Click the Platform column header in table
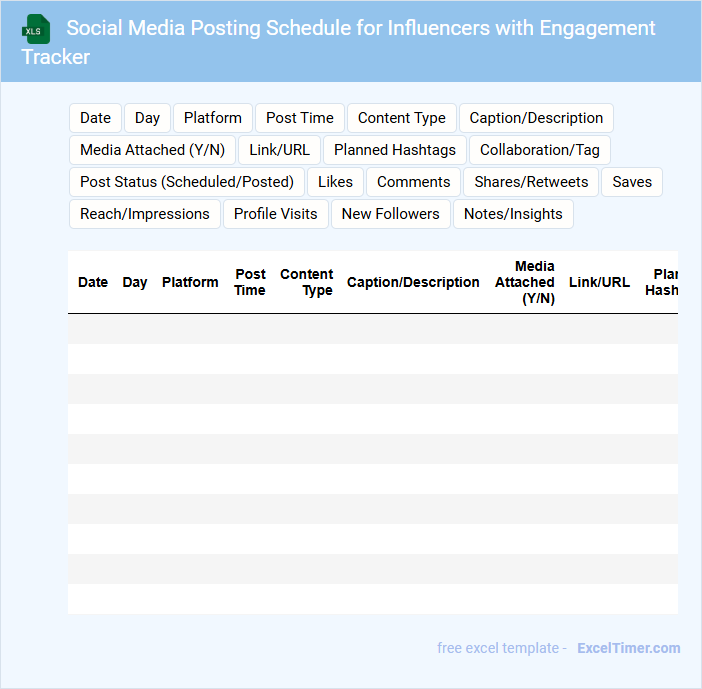This screenshot has width=702, height=689. [x=190, y=282]
